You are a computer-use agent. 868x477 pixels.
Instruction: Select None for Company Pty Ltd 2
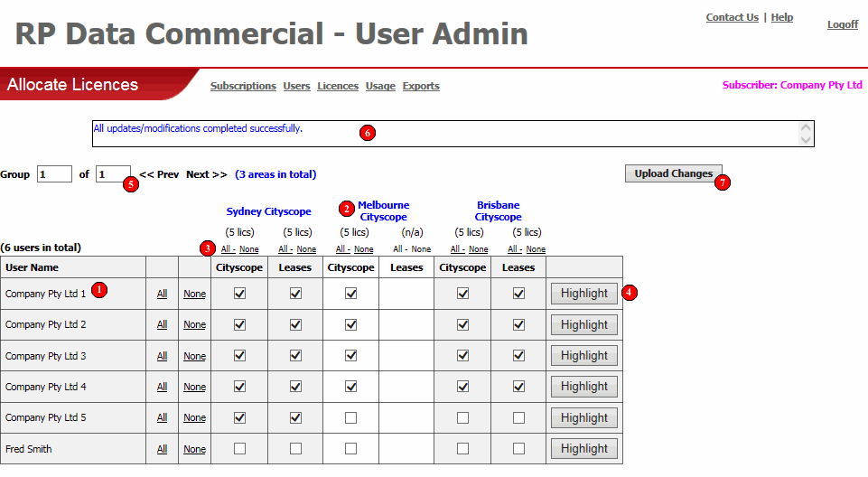tap(194, 325)
